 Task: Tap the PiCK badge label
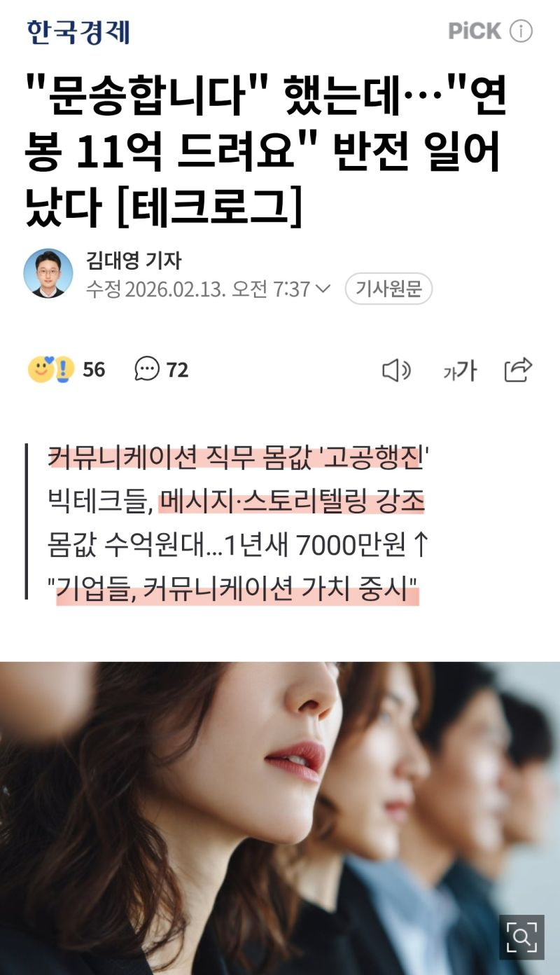click(475, 32)
